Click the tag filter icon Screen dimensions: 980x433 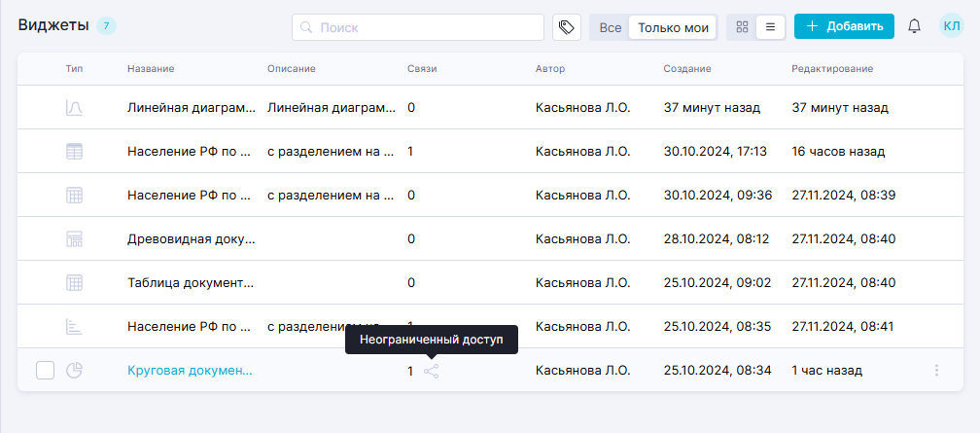[x=567, y=27]
